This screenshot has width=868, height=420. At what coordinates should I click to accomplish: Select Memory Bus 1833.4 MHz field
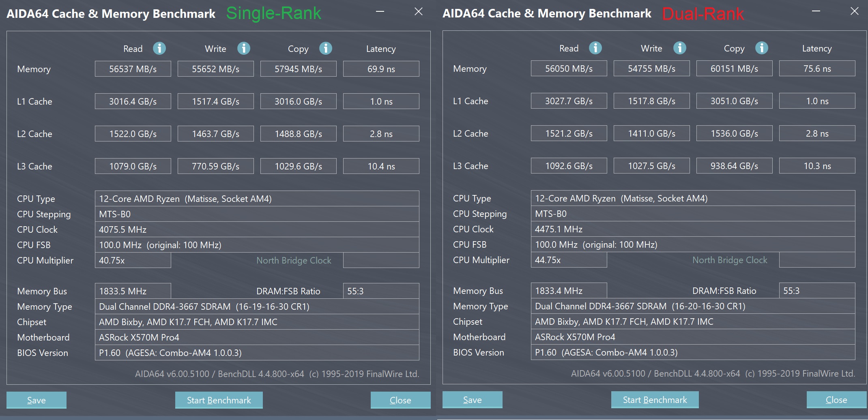pyautogui.click(x=569, y=291)
